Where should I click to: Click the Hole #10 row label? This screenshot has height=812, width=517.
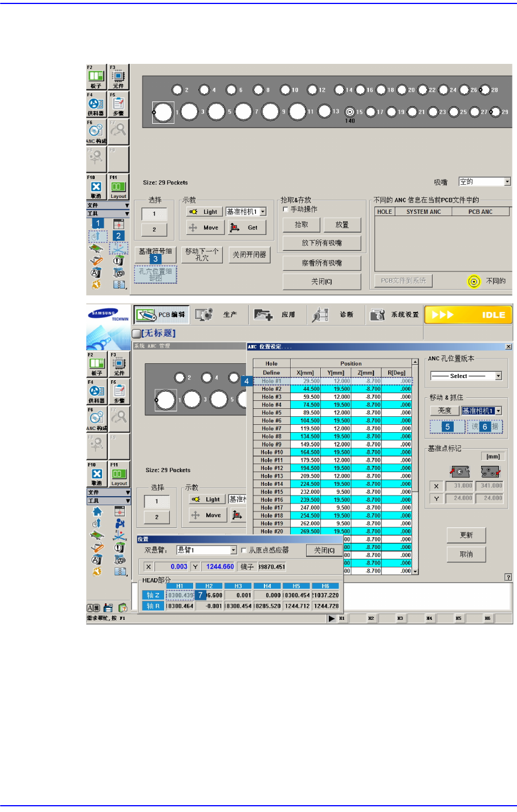click(x=272, y=452)
